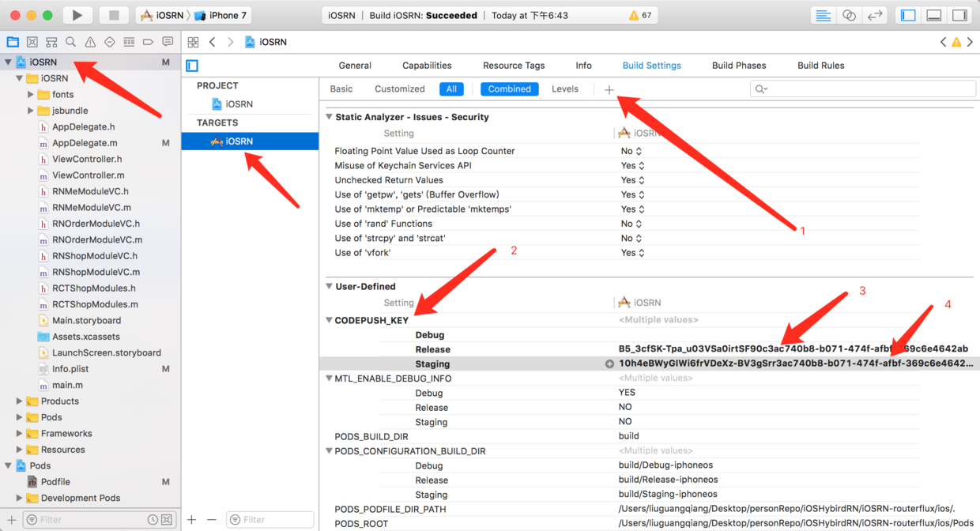The width and height of the screenshot is (980, 531).
Task: Show the assistant editor
Action: tap(849, 15)
